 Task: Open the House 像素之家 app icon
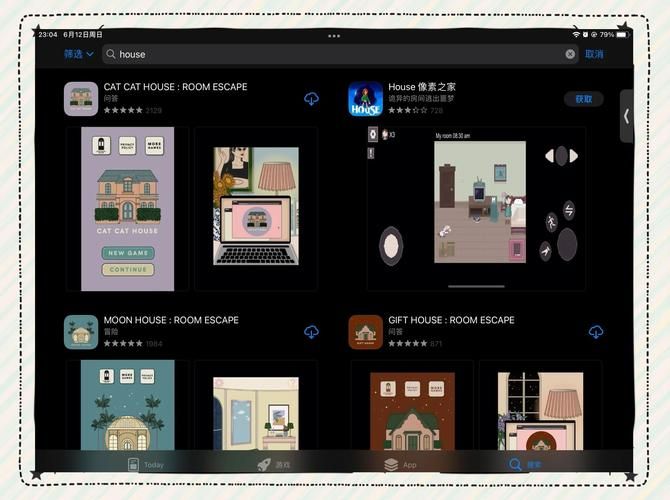(365, 99)
